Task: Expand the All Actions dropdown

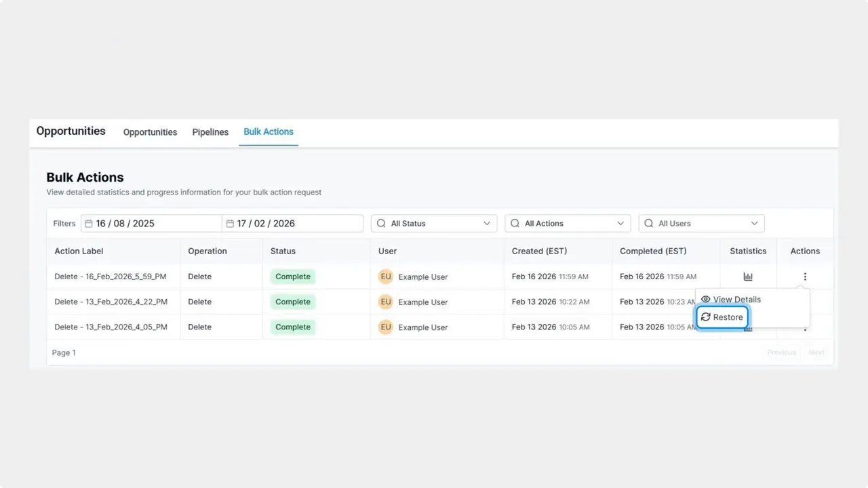Action: click(568, 224)
